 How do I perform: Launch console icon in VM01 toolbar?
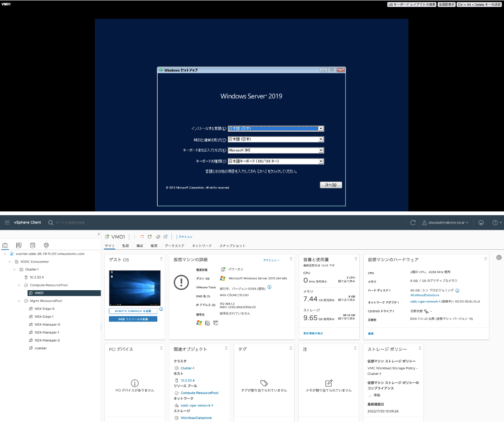tap(150, 237)
